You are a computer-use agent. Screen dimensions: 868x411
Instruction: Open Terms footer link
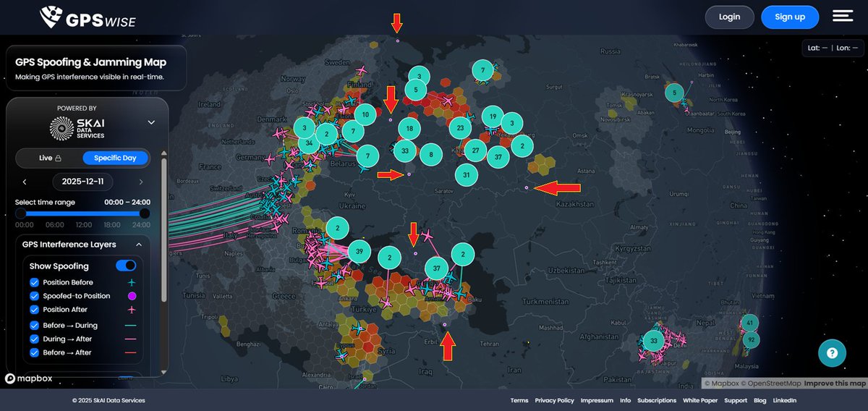[519, 400]
